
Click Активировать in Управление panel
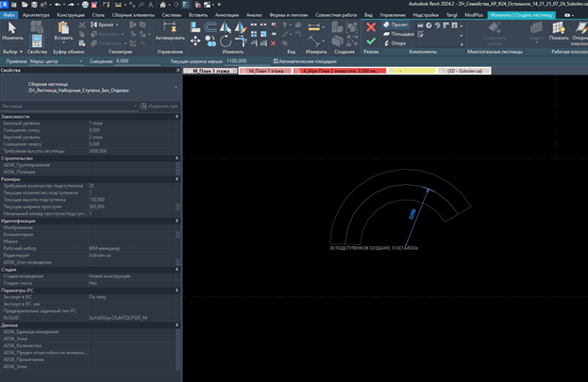point(170,31)
